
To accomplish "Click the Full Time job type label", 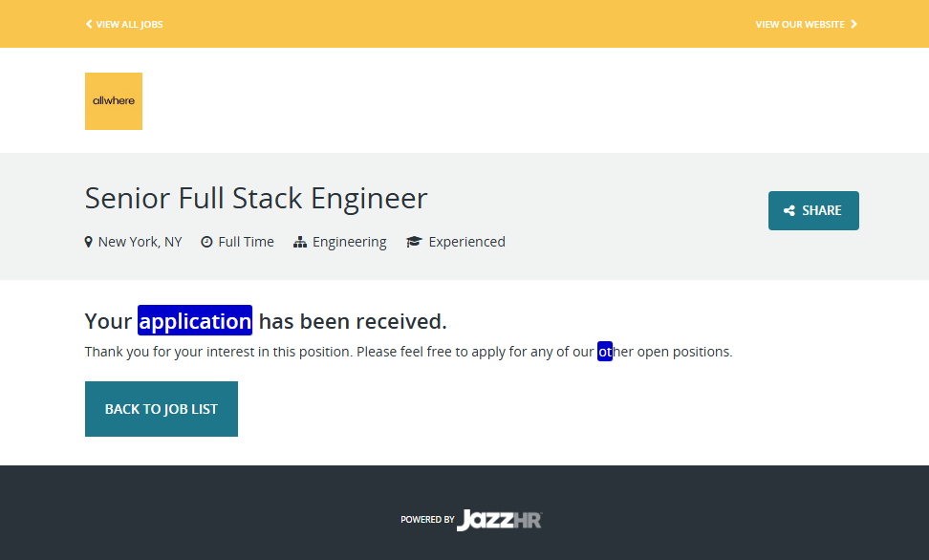I will (246, 242).
